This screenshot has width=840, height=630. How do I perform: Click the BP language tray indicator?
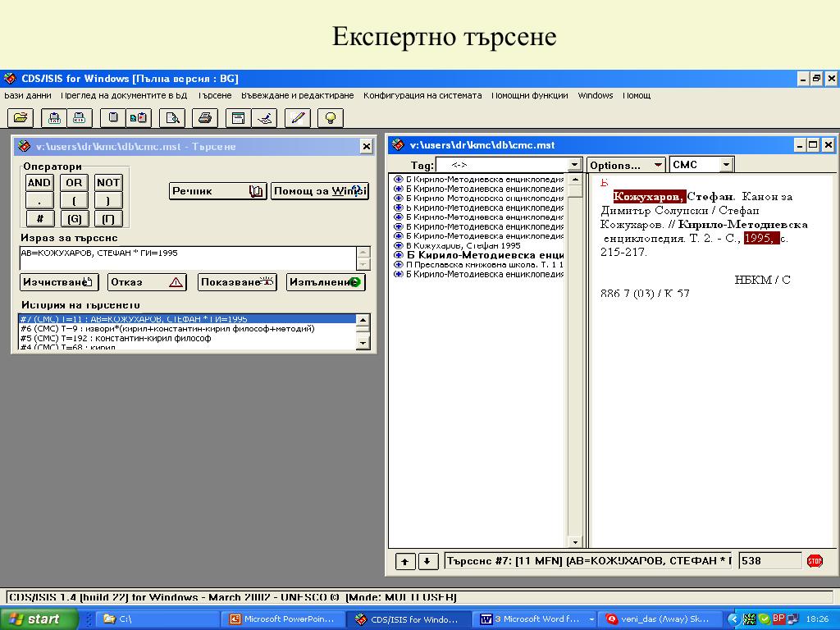click(778, 619)
